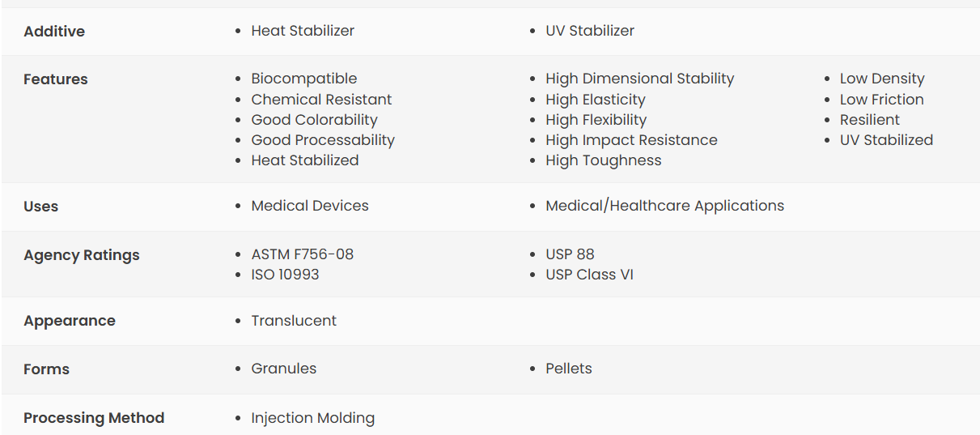The height and width of the screenshot is (435, 980).
Task: Click the Agency Ratings row label
Action: (82, 255)
